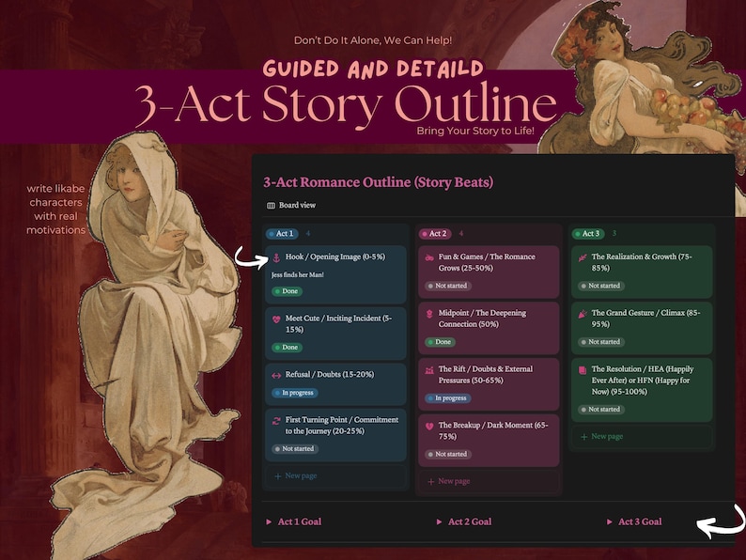
Task: Click the Act 1 card count number
Action: 308,234
